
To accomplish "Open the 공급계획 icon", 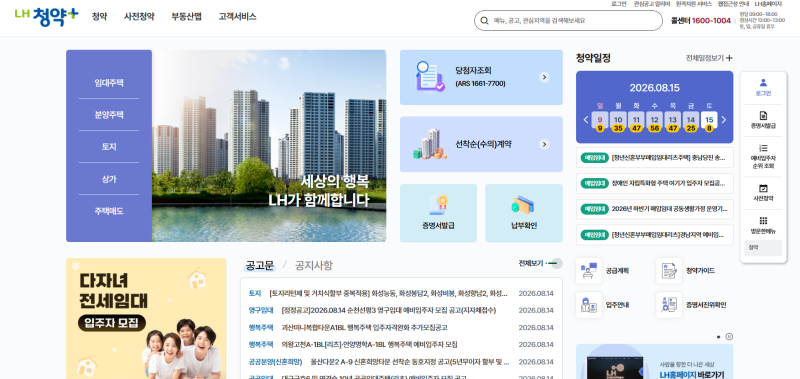I will [589, 270].
